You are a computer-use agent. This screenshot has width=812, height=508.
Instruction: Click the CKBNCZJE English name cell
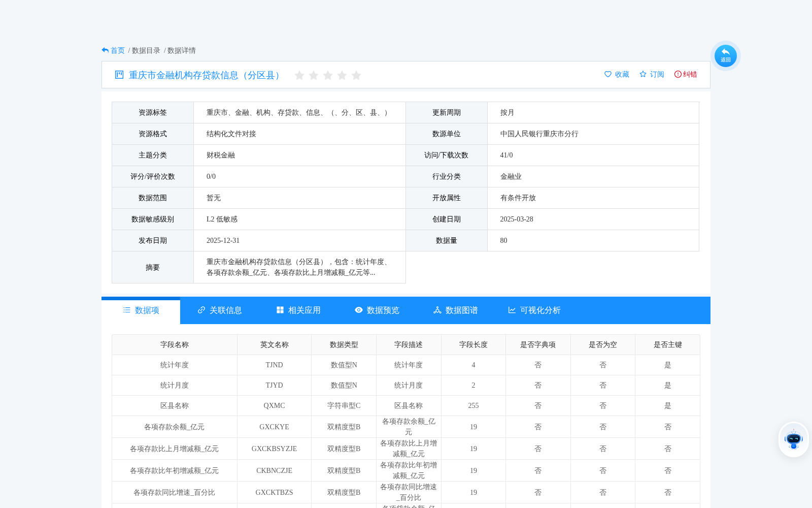click(x=275, y=471)
